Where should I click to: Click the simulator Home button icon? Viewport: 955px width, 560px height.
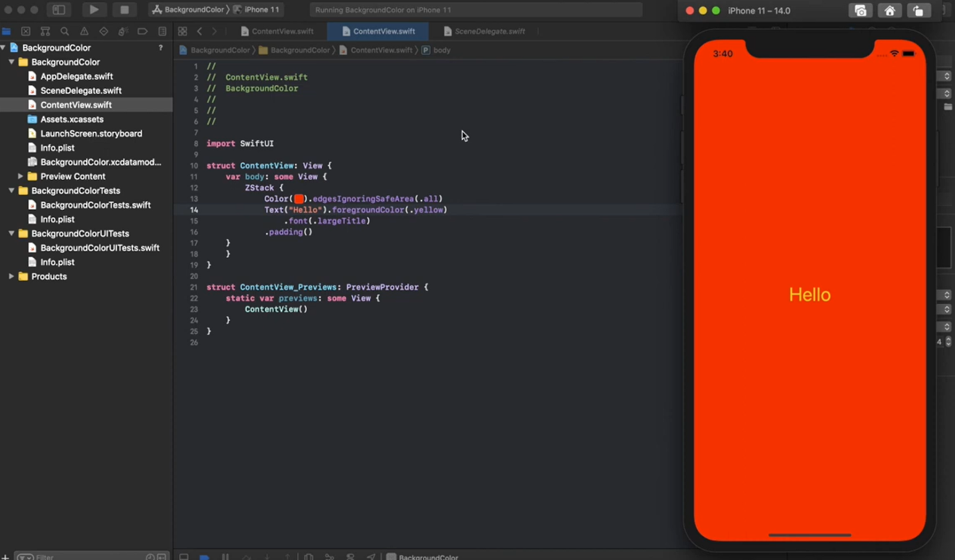point(889,11)
